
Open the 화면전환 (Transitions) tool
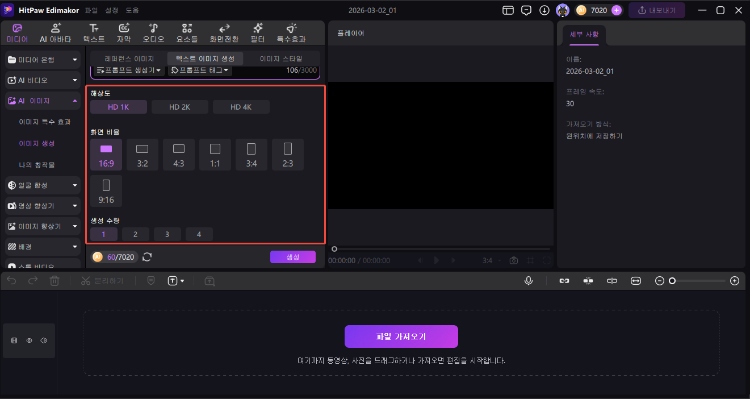tap(224, 33)
